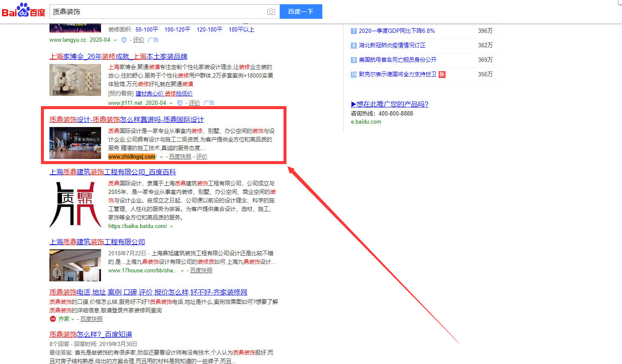
Task: Expand dropdown arrow after www.17house.com/bb/sha...
Action: tap(182, 271)
